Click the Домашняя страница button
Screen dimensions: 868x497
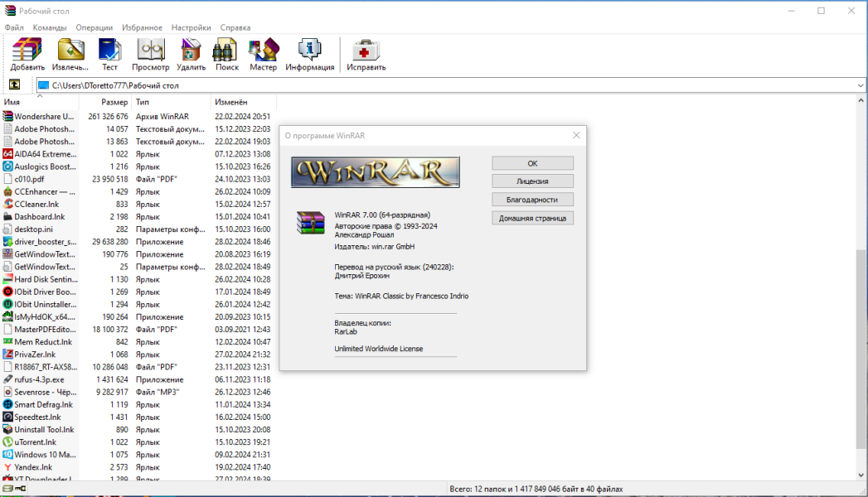(532, 219)
